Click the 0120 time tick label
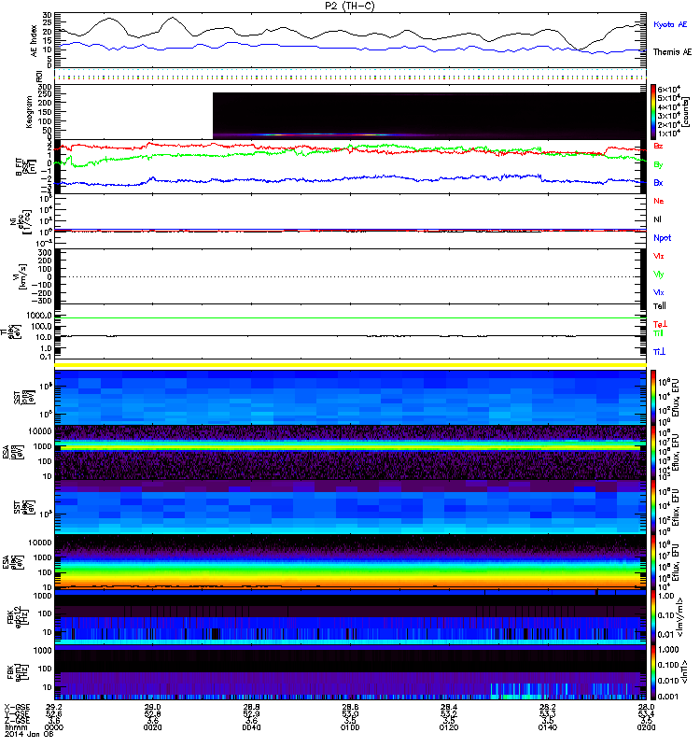The height and width of the screenshot is (747, 700). coord(449,727)
